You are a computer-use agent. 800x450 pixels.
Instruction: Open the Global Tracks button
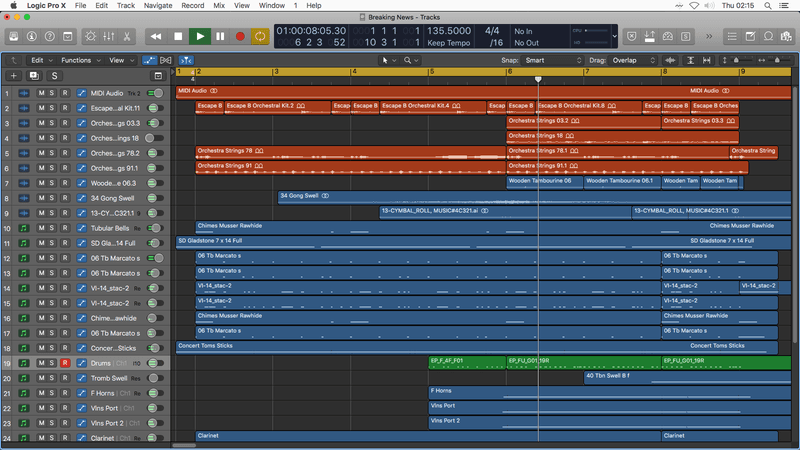(x=158, y=76)
